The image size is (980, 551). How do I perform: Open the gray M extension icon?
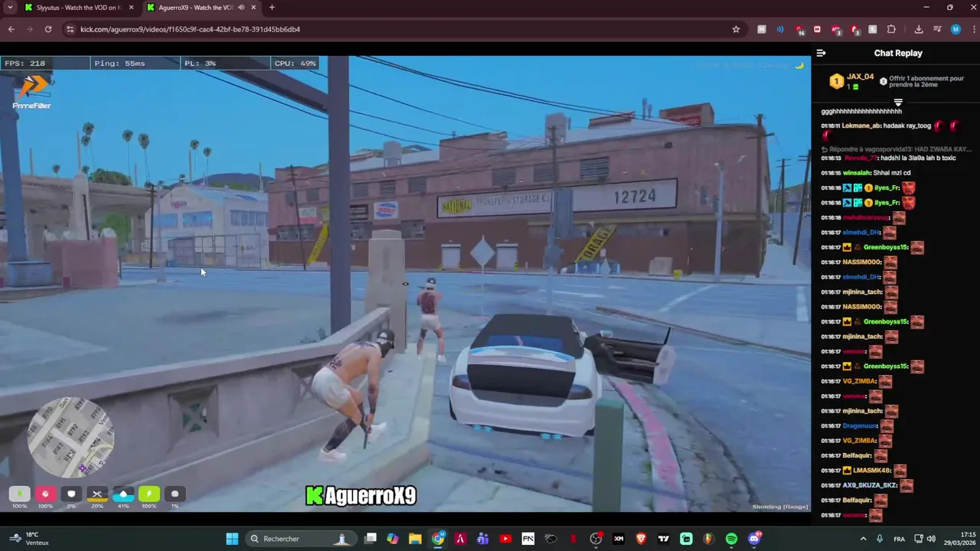pyautogui.click(x=762, y=29)
